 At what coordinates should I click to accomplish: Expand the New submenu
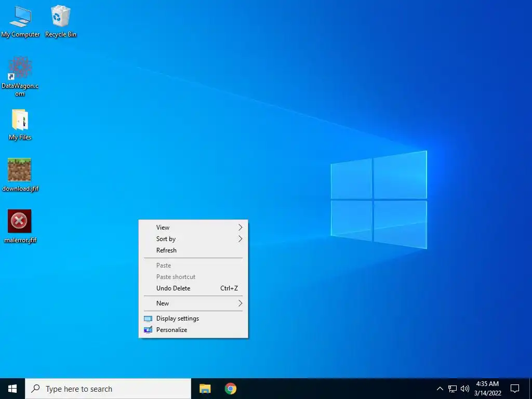click(193, 303)
